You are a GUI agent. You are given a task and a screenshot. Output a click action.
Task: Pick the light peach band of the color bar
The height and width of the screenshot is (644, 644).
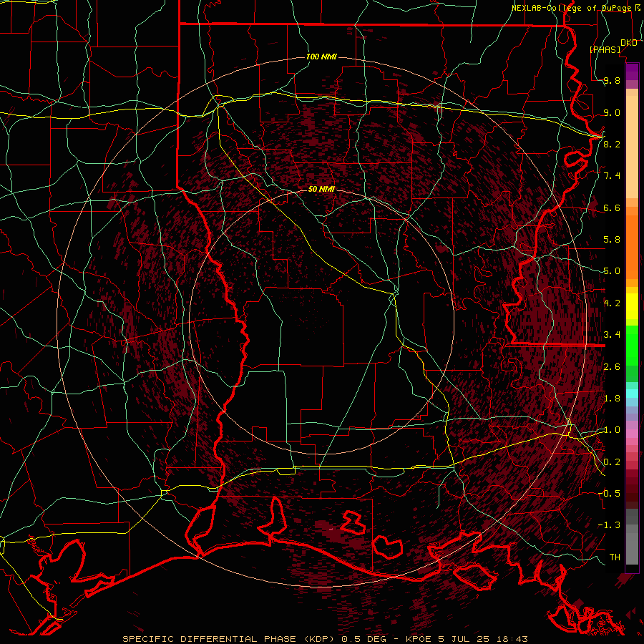coord(632,147)
